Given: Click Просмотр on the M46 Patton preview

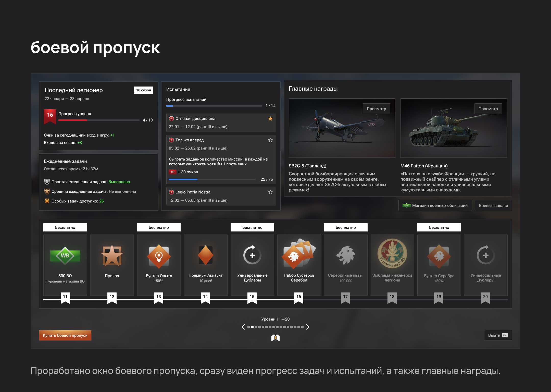Looking at the screenshot, I should [488, 109].
